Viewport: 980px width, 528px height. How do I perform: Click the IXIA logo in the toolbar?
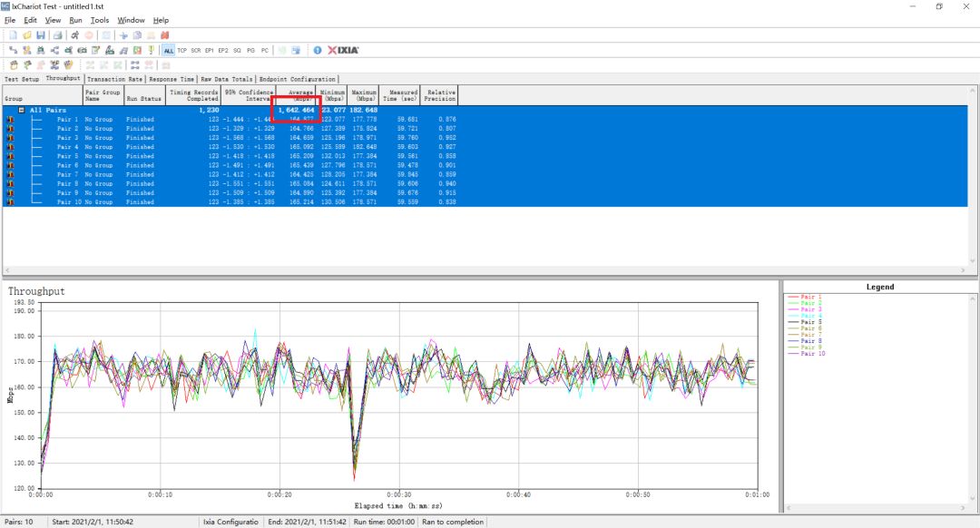pyautogui.click(x=343, y=50)
